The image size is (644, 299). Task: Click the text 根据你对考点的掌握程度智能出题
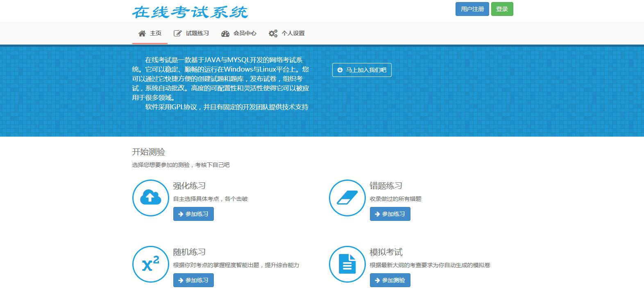coord(216,265)
